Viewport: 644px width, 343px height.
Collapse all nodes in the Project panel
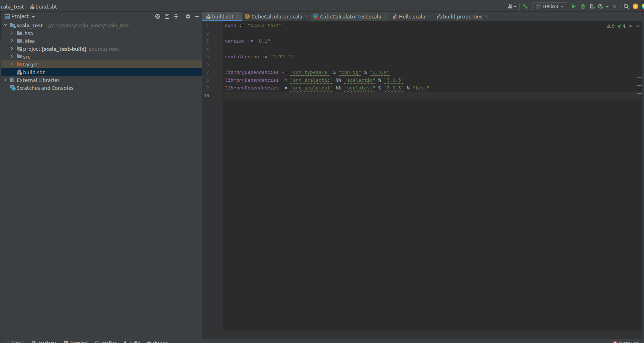point(176,16)
